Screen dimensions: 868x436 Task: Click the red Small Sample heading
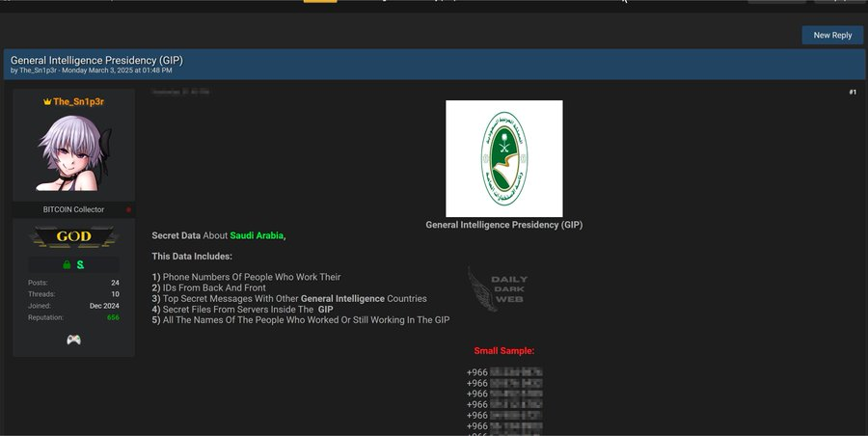pos(503,351)
